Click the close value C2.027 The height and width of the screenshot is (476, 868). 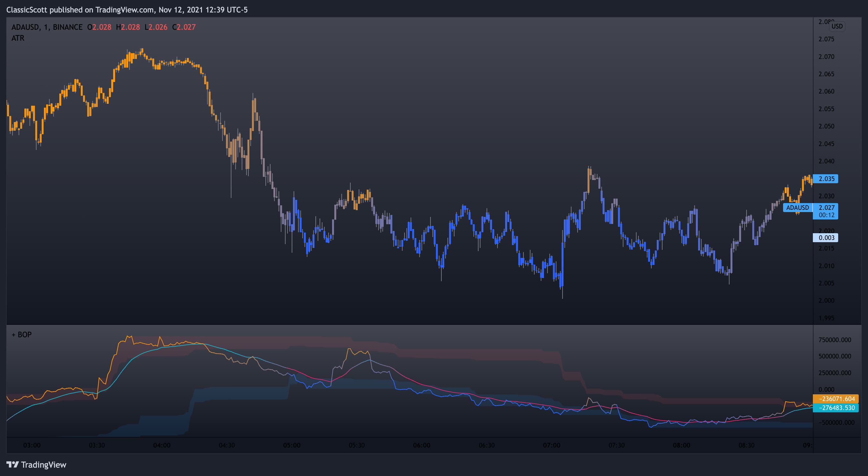point(184,27)
